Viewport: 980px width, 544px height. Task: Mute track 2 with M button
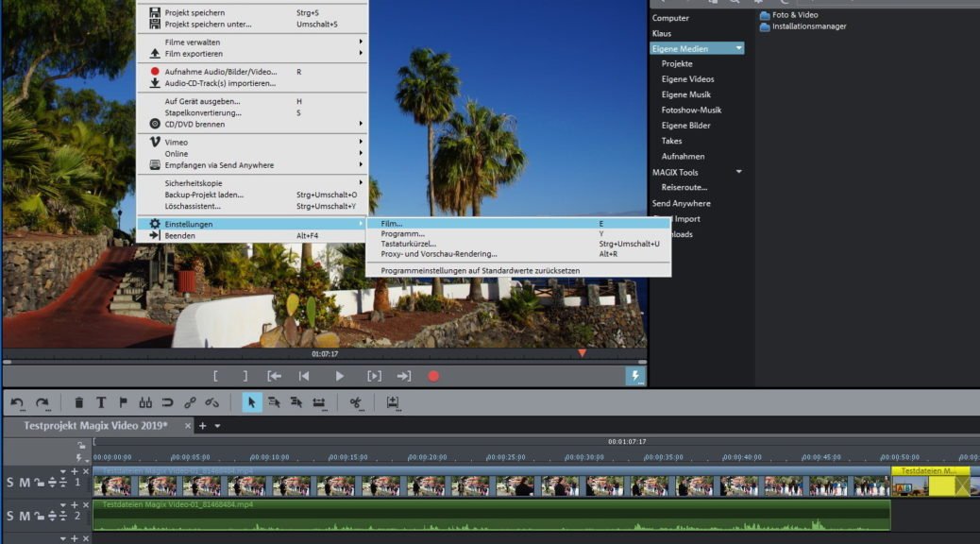pyautogui.click(x=25, y=516)
